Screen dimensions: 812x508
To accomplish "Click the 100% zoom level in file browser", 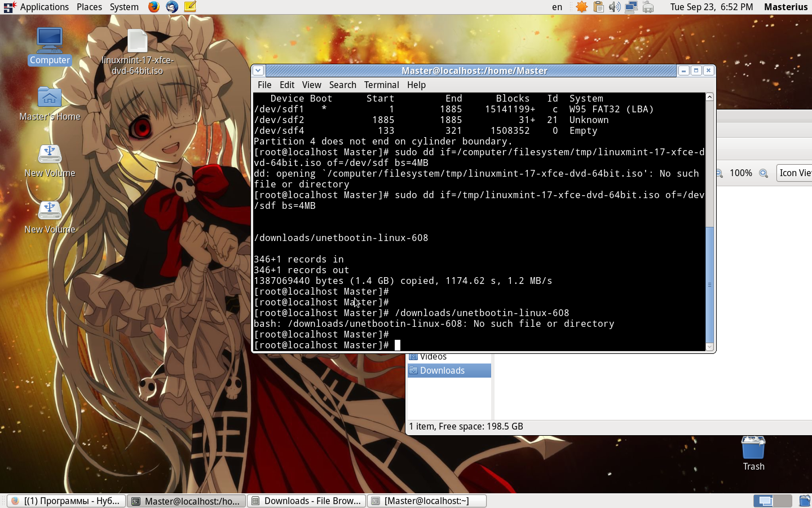I will click(x=741, y=173).
